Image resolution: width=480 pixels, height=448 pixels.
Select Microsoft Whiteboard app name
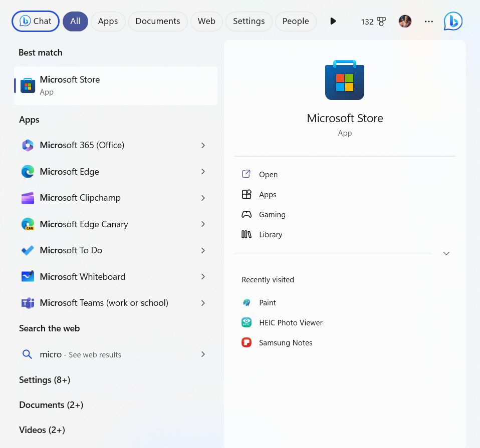coord(83,276)
